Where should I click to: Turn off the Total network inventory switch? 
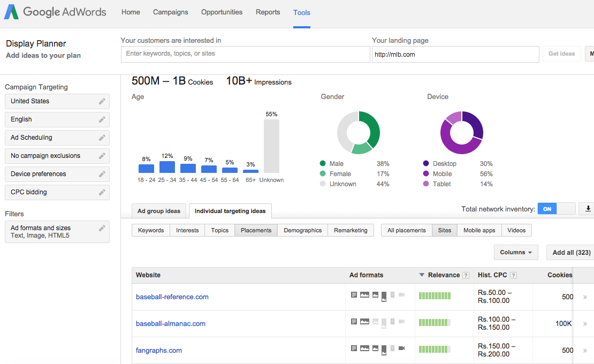pyautogui.click(x=557, y=209)
